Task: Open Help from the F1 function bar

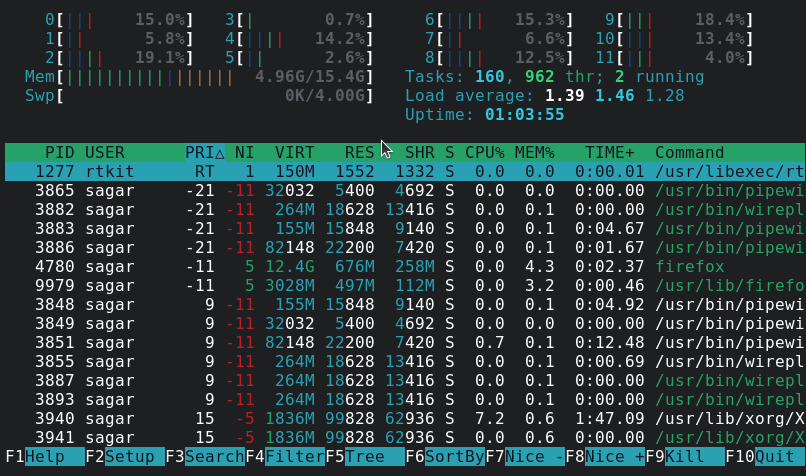Action: [45, 457]
